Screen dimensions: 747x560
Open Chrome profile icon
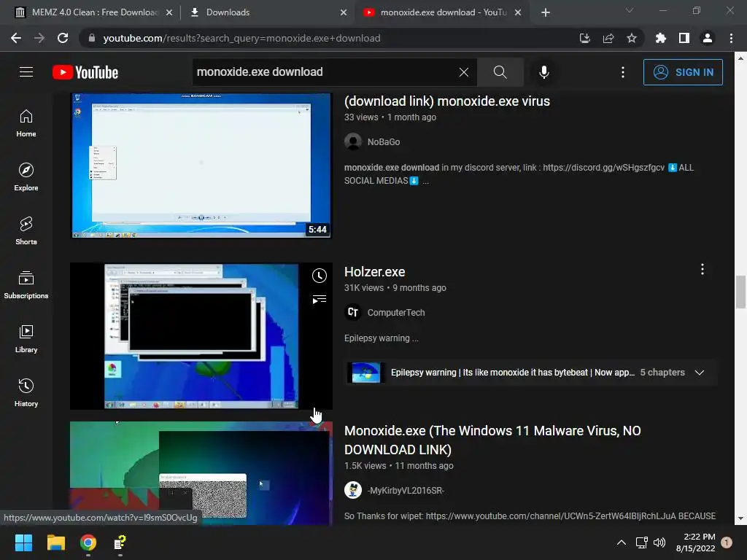(708, 38)
